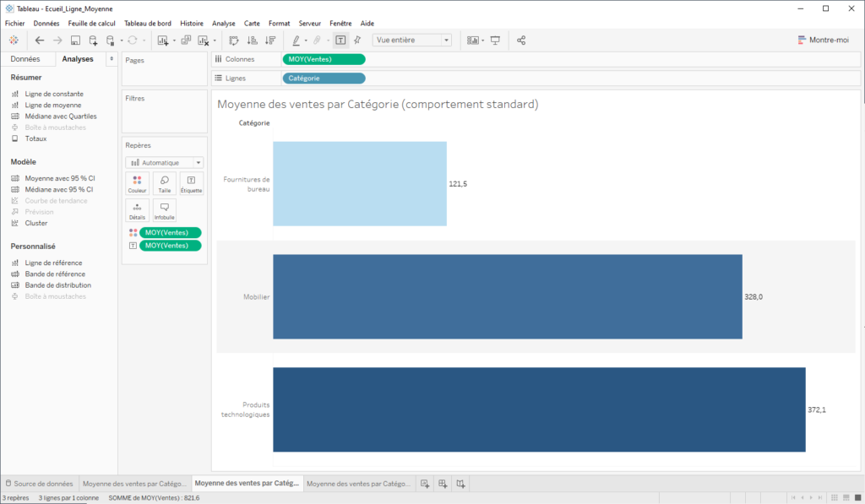Click MOY(Ventes) pill with label T icon
The width and height of the screenshot is (865, 504).
171,246
